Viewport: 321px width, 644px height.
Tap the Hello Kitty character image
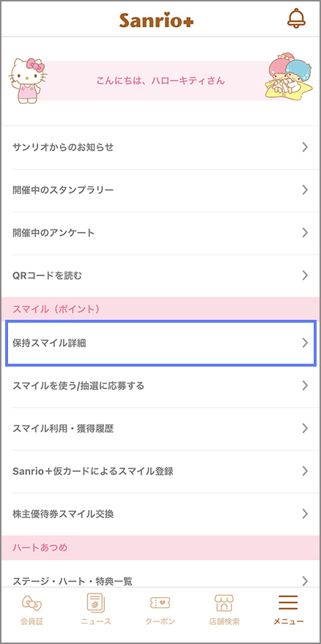point(28,80)
